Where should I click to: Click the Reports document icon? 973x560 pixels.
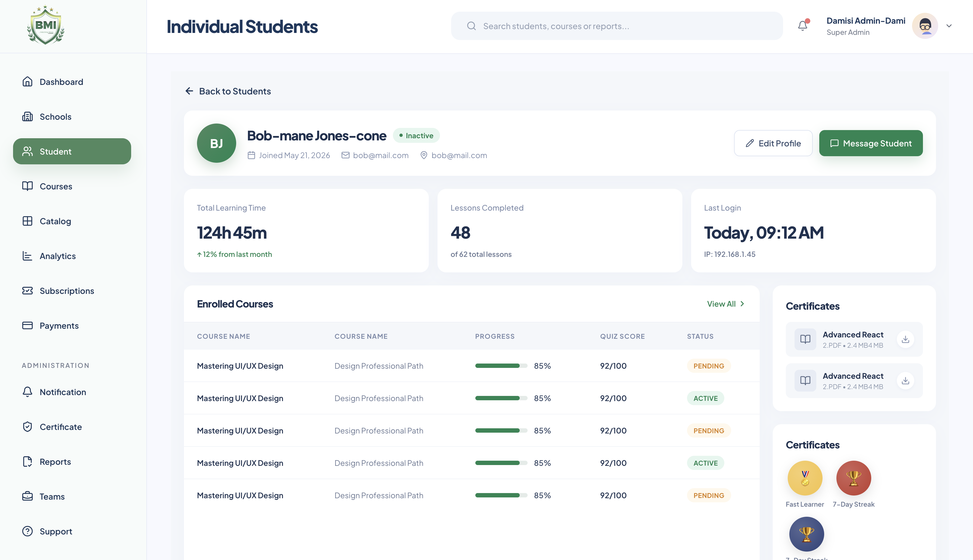point(27,461)
